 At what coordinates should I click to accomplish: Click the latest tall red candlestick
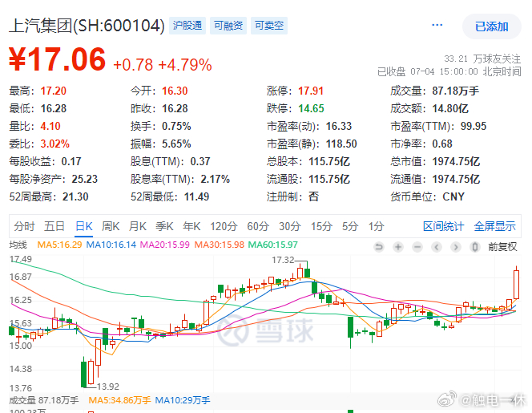pyautogui.click(x=517, y=285)
